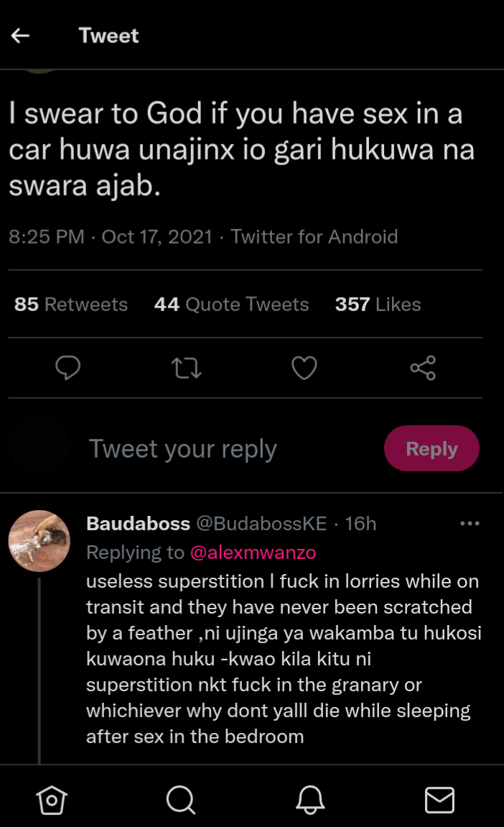504x827 pixels.
Task: View the 357 Likes list
Action: (x=378, y=305)
